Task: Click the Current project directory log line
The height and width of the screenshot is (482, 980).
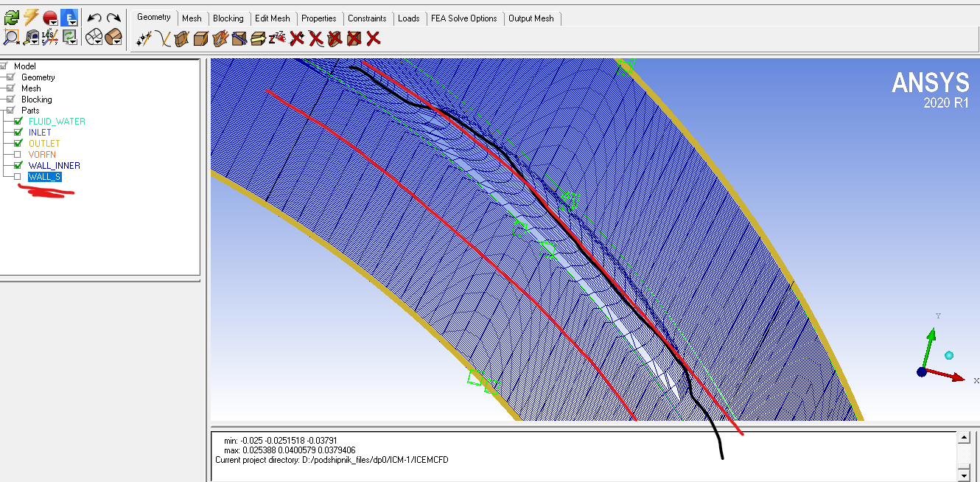Action: [332, 460]
